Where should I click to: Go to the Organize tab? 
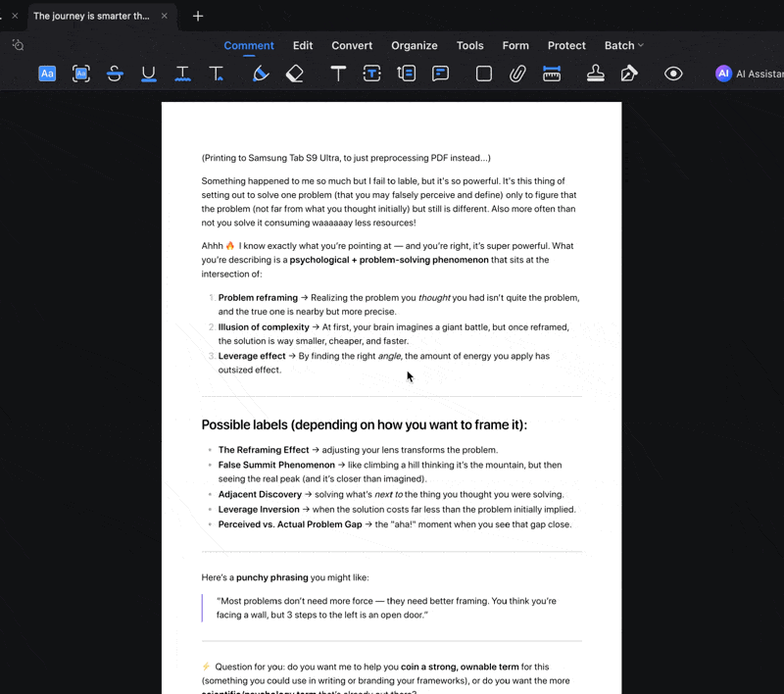click(415, 45)
